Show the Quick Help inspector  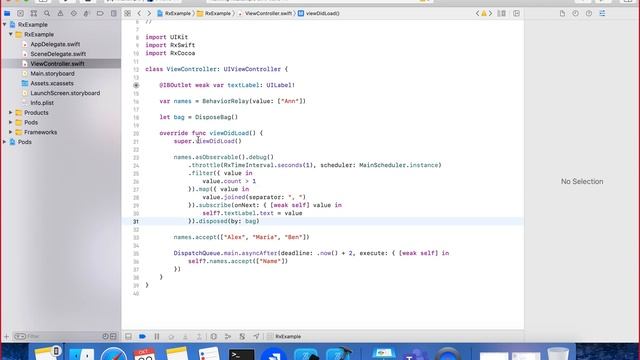(x=589, y=13)
